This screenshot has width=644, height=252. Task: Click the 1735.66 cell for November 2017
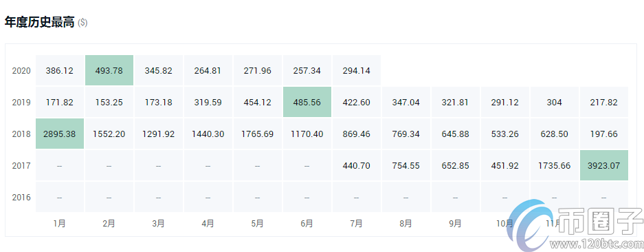tap(555, 165)
